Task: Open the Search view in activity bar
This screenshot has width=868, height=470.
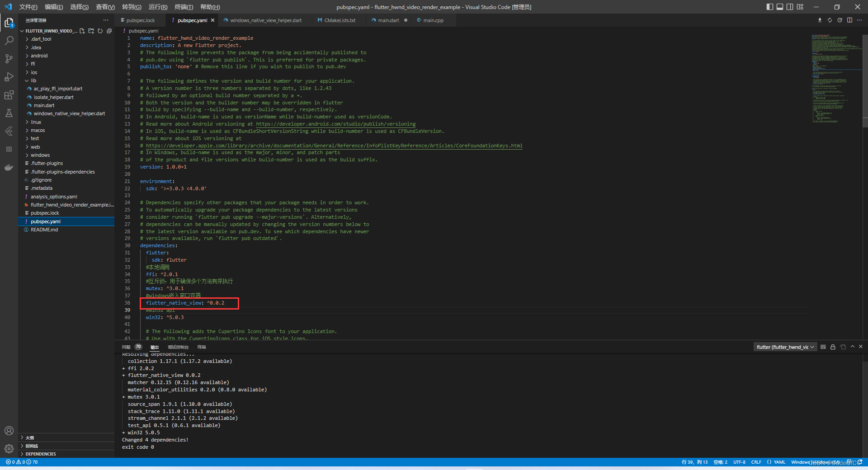Action: pyautogui.click(x=9, y=41)
